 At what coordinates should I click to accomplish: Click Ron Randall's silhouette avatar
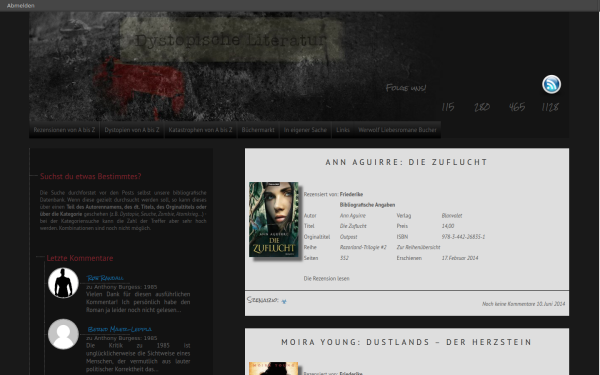click(63, 283)
